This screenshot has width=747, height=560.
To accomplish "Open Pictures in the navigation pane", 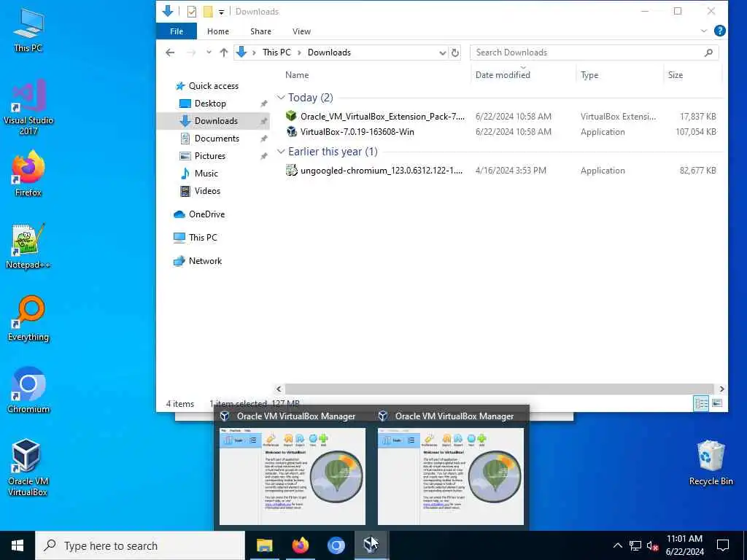I will tap(209, 156).
